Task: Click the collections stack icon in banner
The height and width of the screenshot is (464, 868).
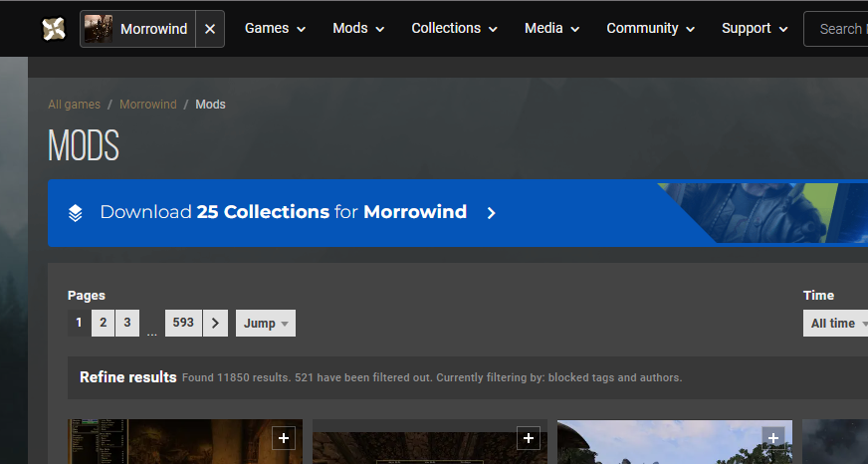Action: pos(76,213)
